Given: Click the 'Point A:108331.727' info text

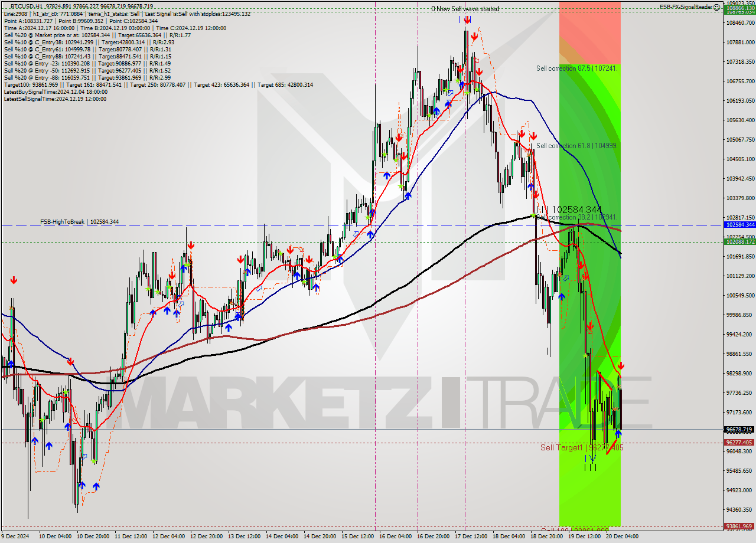Looking at the screenshot, I should point(30,21).
